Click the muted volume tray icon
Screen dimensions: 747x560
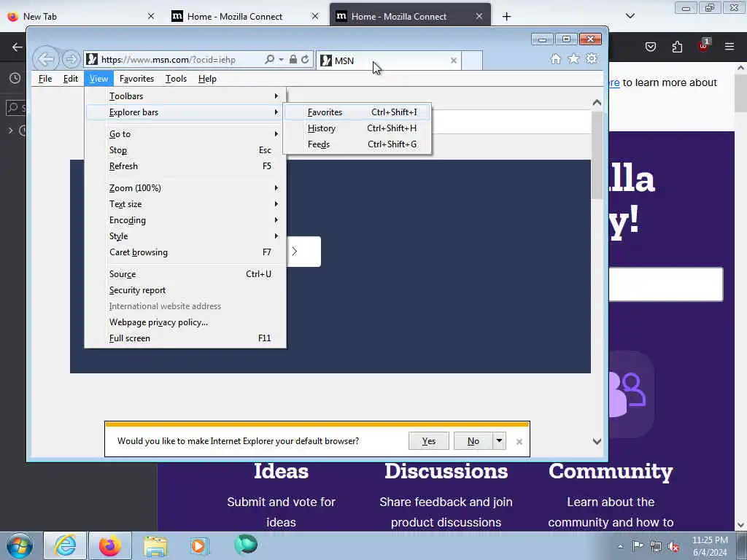coord(673,547)
